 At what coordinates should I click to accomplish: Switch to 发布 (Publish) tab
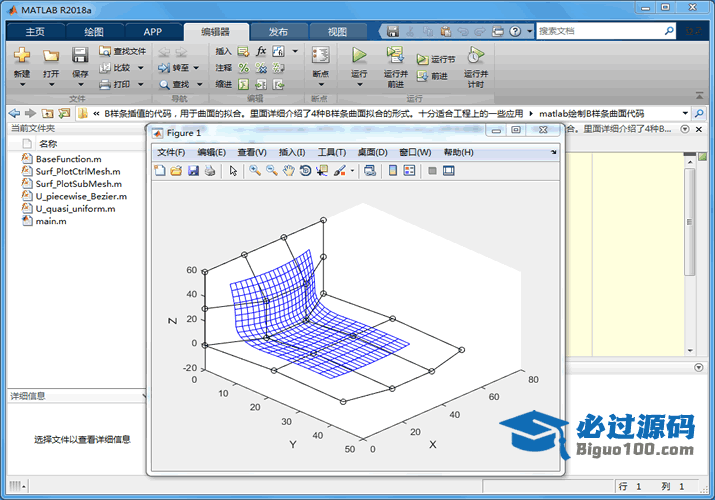click(278, 32)
